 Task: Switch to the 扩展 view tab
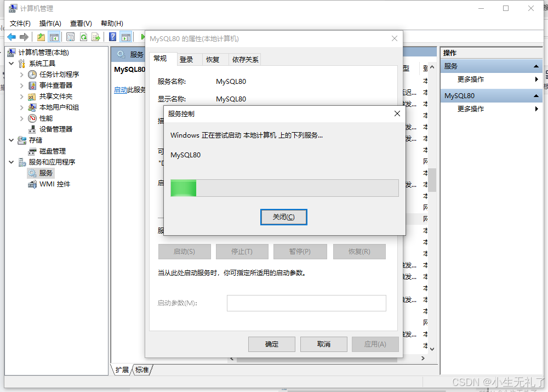click(x=122, y=370)
